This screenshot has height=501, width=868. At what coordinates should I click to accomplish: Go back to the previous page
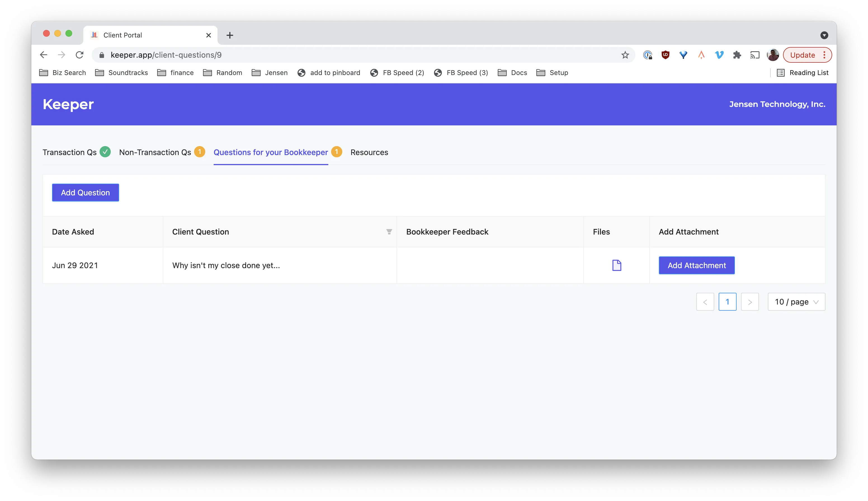pyautogui.click(x=44, y=55)
